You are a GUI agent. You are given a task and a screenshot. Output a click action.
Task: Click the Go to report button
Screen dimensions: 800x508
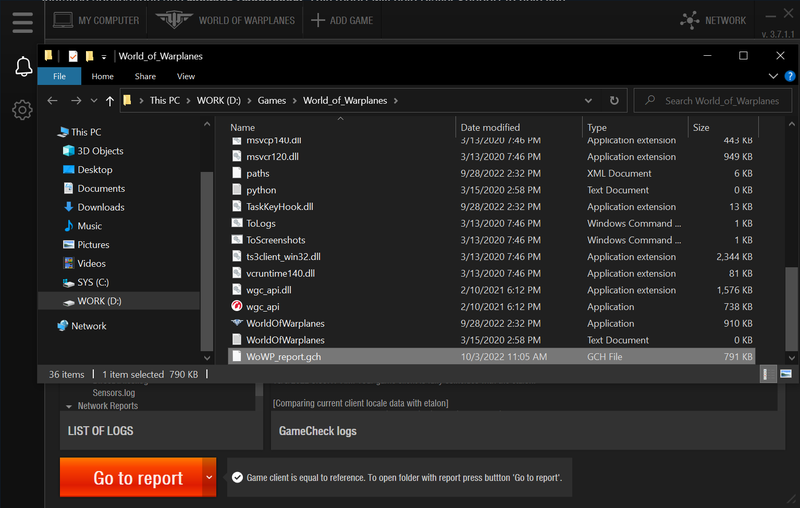tap(131, 477)
